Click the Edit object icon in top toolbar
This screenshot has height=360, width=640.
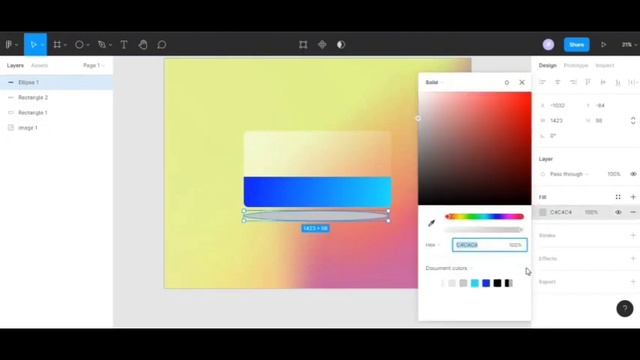click(x=303, y=44)
